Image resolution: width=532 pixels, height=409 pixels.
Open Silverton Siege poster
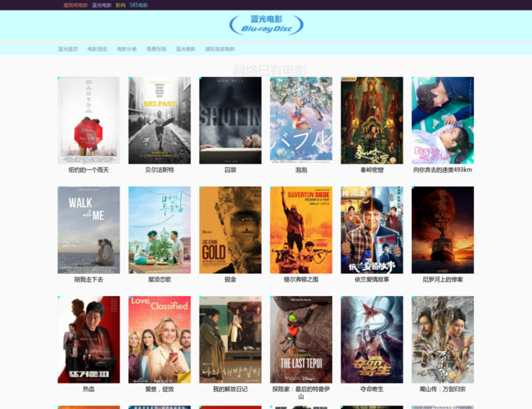(301, 230)
